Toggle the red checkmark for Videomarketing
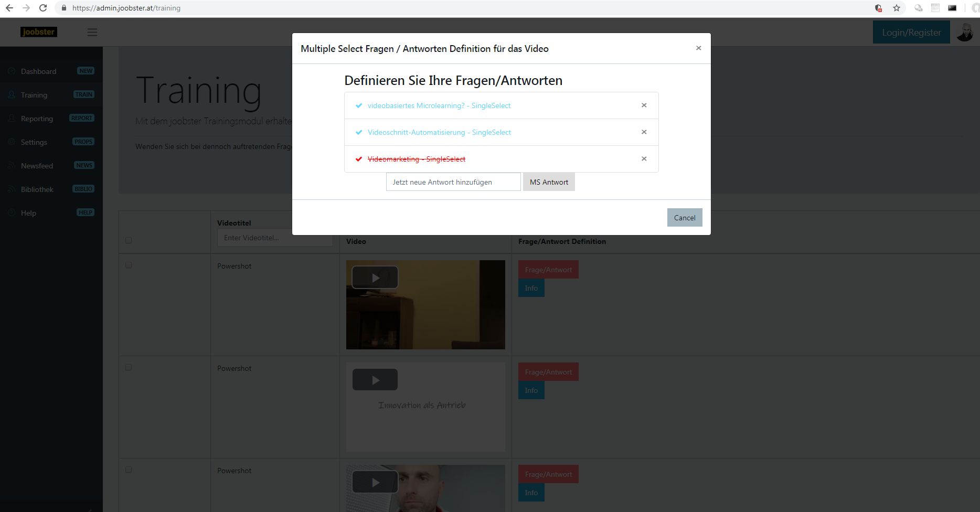Viewport: 980px width, 512px height. tap(359, 159)
